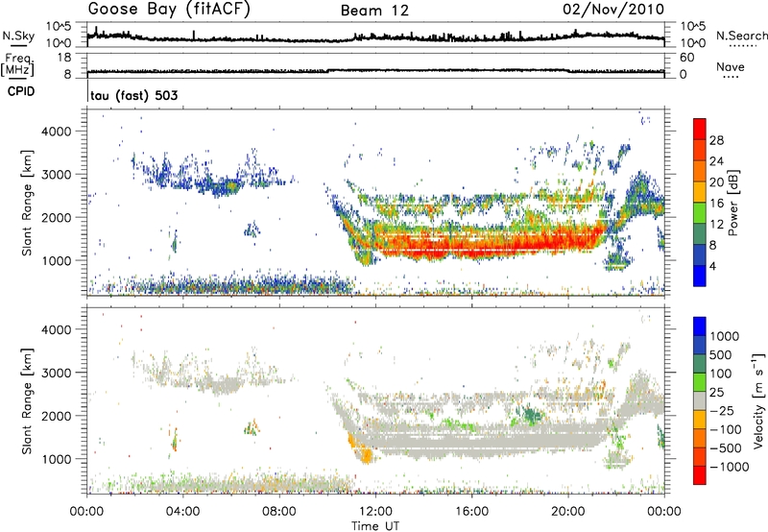Click the 'Goose Bay (fitACF)' title
The width and height of the screenshot is (768, 532).
pos(169,10)
